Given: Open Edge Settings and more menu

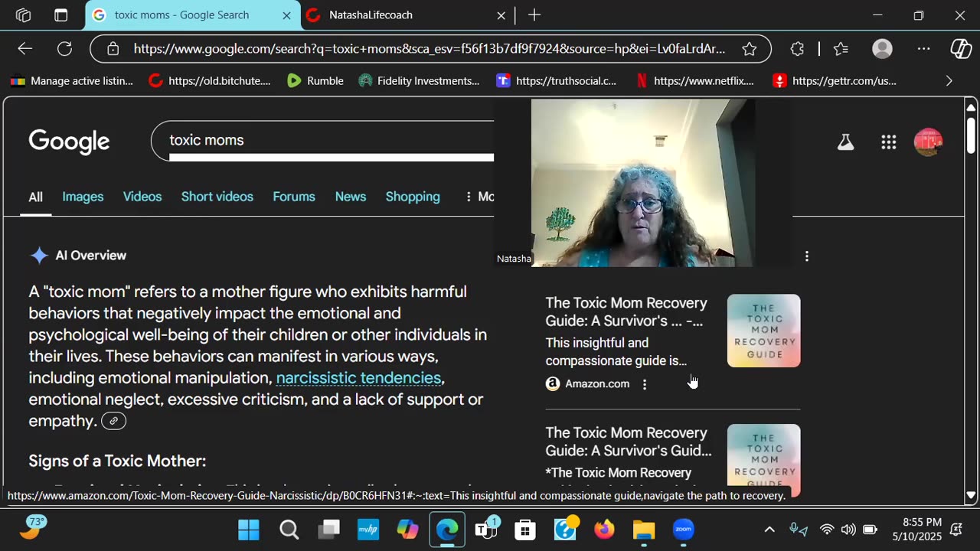Looking at the screenshot, I should tap(924, 49).
